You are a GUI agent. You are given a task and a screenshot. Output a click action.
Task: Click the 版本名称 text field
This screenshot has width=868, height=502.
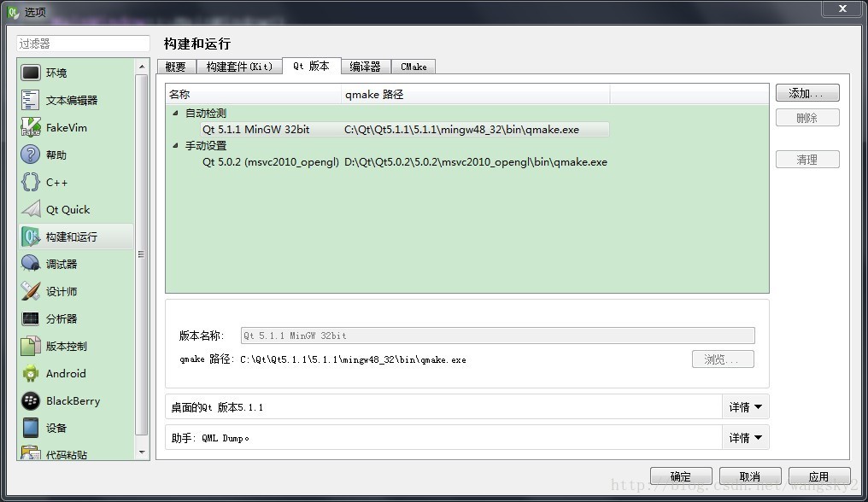[x=498, y=336]
